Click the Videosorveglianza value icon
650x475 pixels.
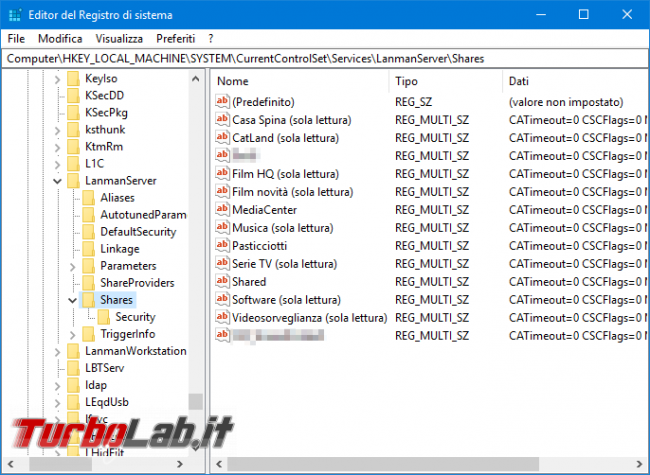[x=222, y=317]
